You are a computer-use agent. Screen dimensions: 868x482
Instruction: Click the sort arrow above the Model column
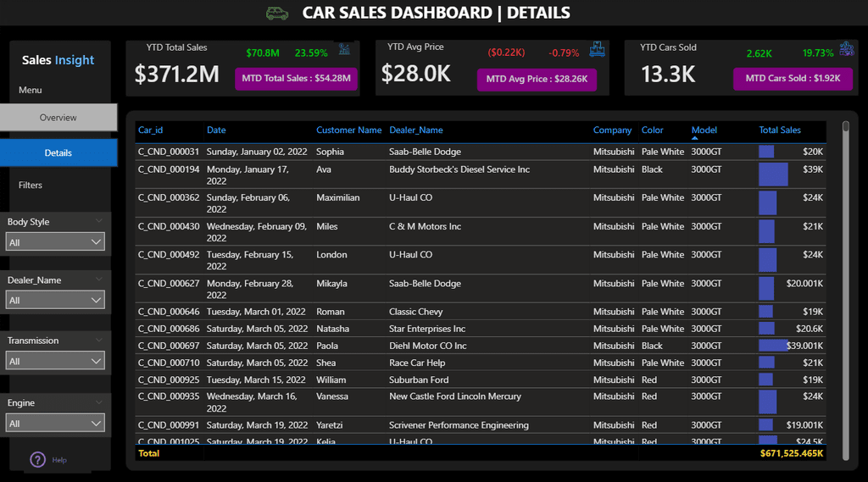pyautogui.click(x=695, y=138)
